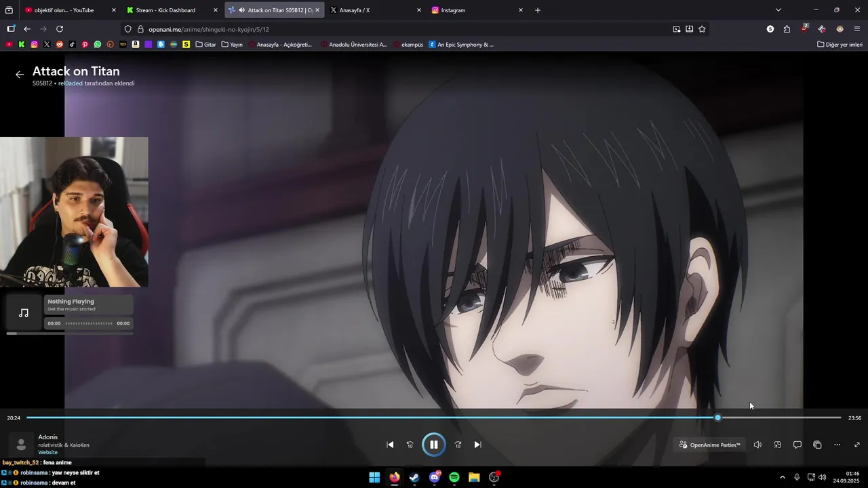Click the Adonis fansub avatar
868x488 pixels.
[21, 445]
